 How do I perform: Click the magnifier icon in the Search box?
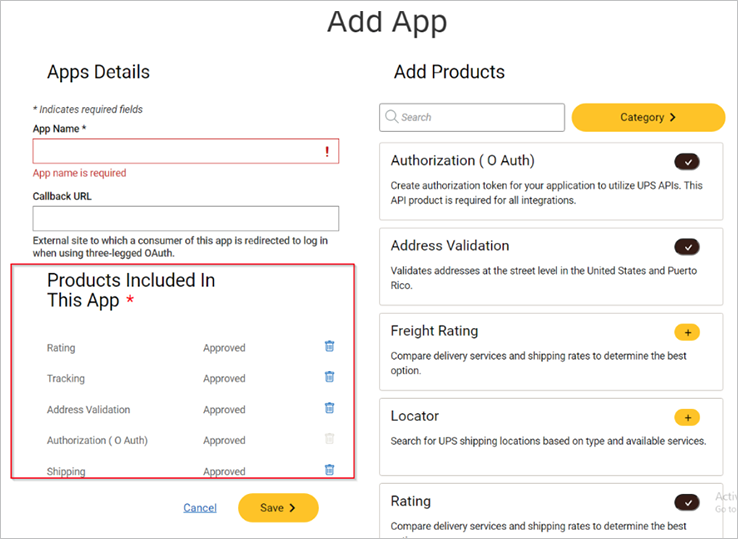pyautogui.click(x=392, y=116)
